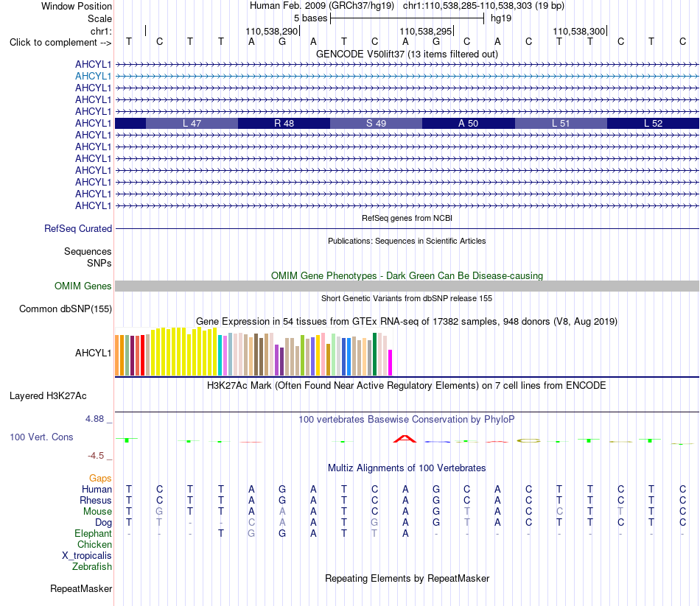Screen dimensions: 700x606
Task: Click codon block L 51
Action: pyautogui.click(x=561, y=123)
